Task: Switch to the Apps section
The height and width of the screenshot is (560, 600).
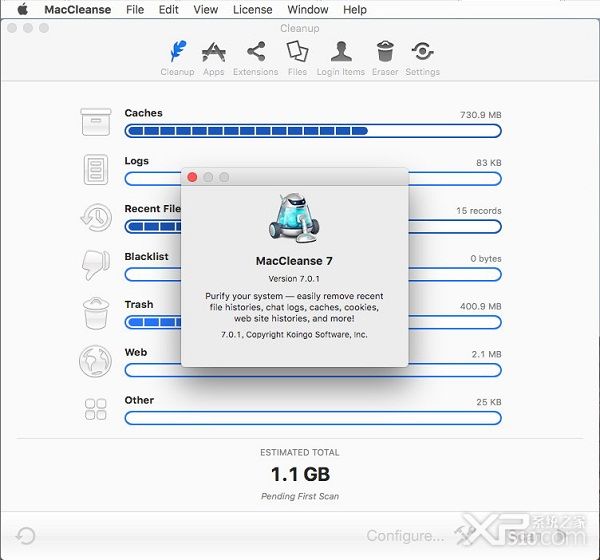Action: click(x=214, y=58)
